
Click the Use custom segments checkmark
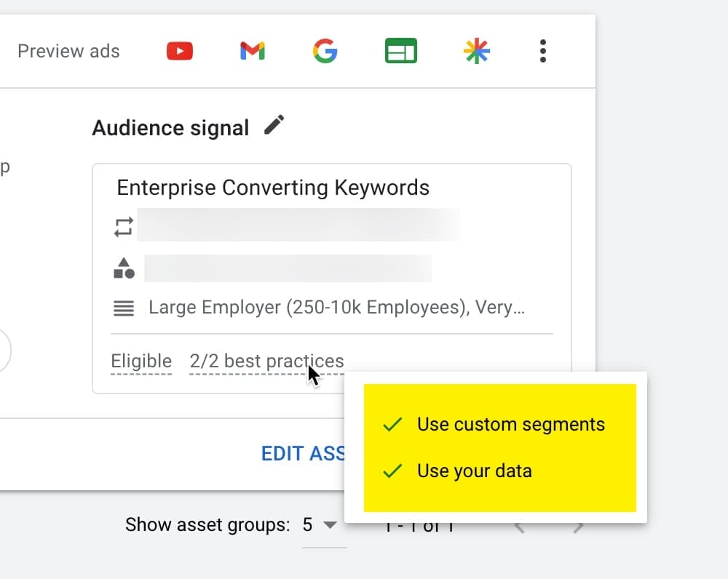392,425
